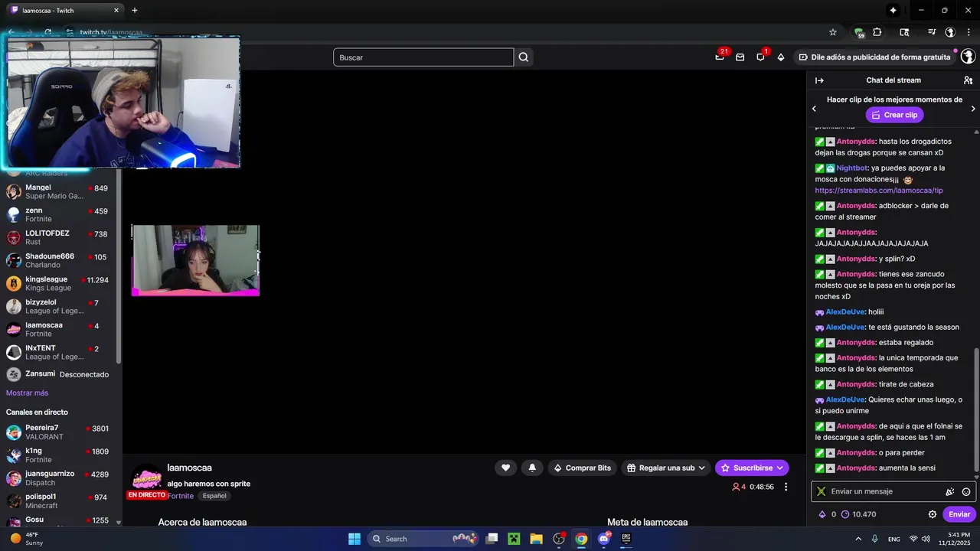
Task: Click the pink-framed streamer webcam in the stream
Action: click(x=195, y=260)
